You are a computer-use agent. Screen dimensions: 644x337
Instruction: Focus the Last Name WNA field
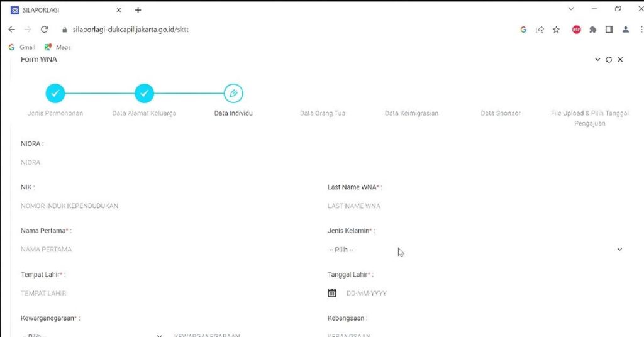475,206
